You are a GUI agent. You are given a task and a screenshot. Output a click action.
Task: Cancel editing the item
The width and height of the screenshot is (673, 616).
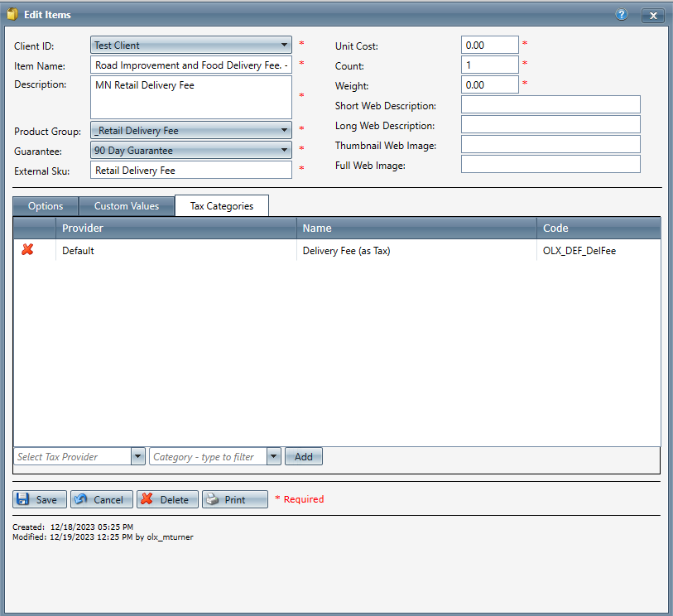coord(102,499)
